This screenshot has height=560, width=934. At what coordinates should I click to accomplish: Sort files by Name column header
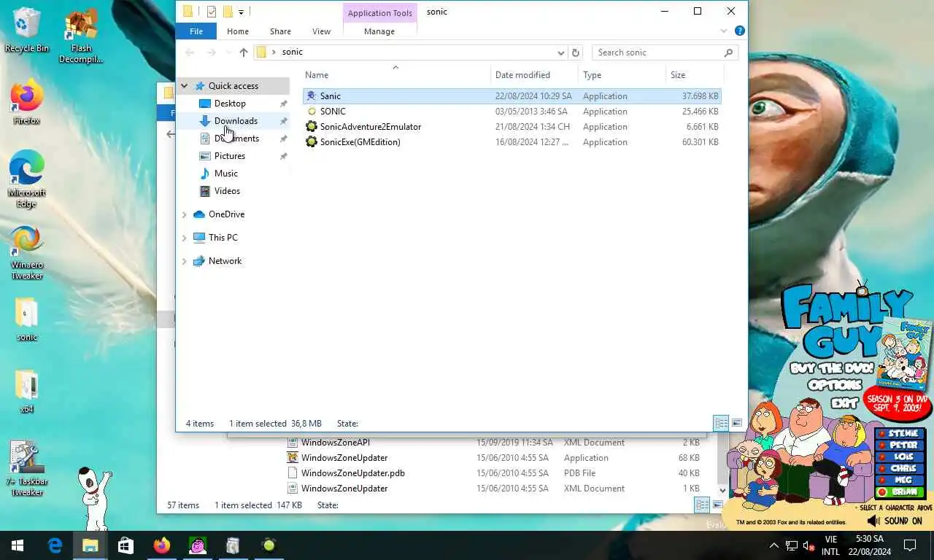click(x=396, y=75)
